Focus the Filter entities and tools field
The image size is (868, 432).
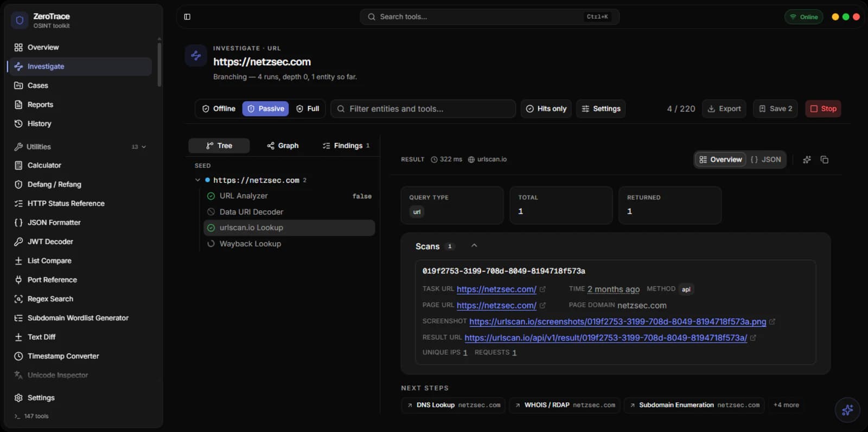click(x=423, y=108)
